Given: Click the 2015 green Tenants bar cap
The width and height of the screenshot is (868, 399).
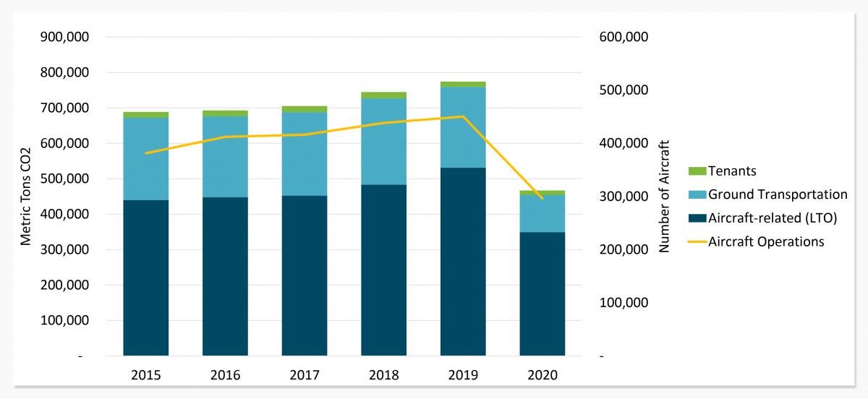Looking at the screenshot, I should 146,115.
